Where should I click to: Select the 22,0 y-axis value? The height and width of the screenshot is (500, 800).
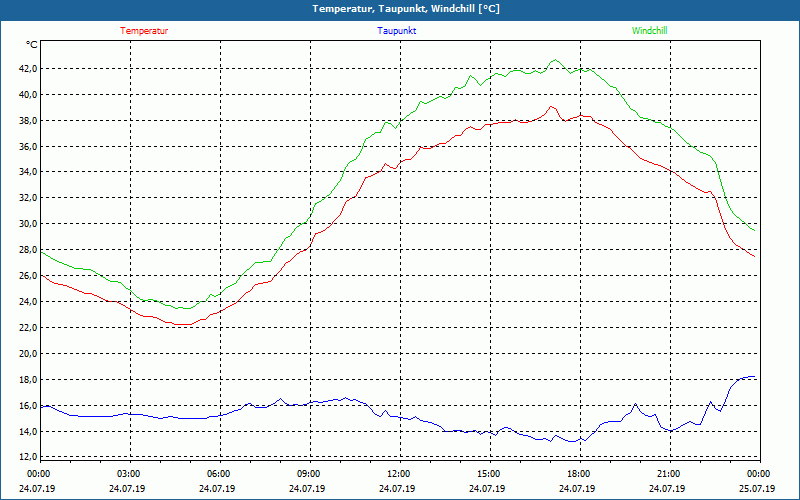(27, 328)
